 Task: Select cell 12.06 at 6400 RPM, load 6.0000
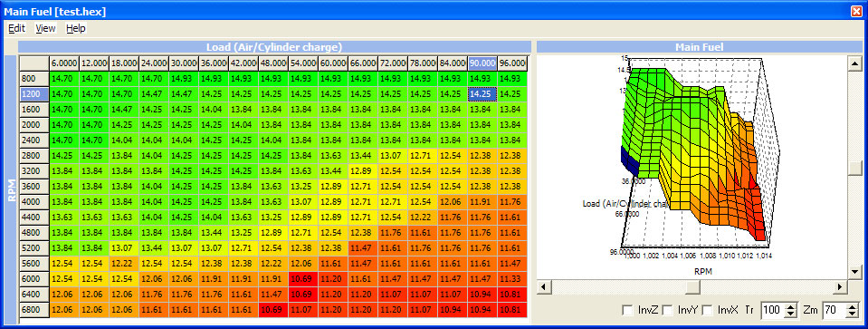pyautogui.click(x=64, y=294)
